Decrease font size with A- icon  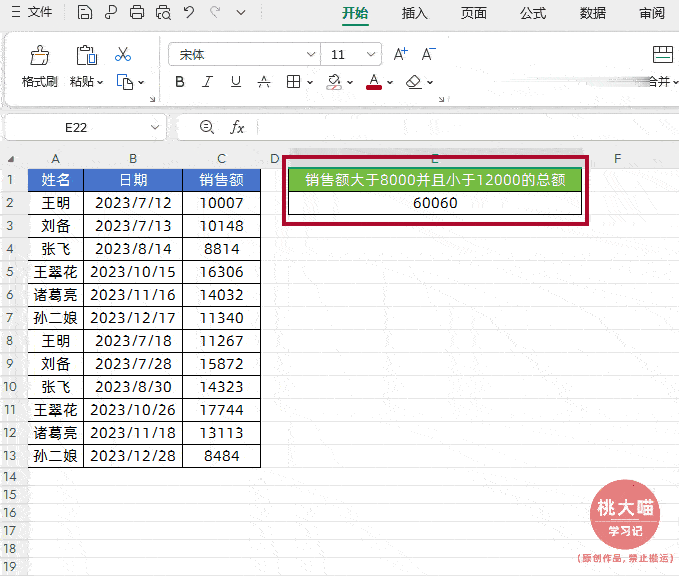click(429, 54)
